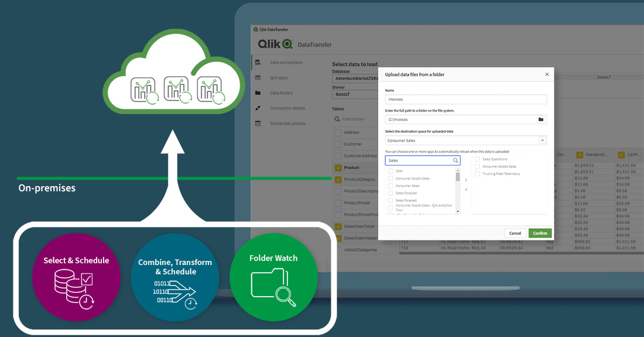The width and height of the screenshot is (644, 337).
Task: Click the Qlik DataTransfer title bar icon
Action: [256, 30]
